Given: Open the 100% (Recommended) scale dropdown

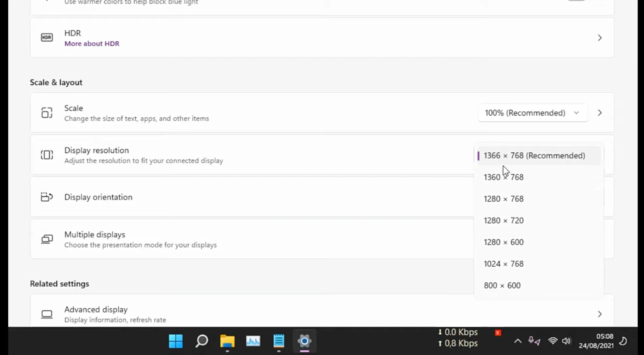Looking at the screenshot, I should (533, 113).
